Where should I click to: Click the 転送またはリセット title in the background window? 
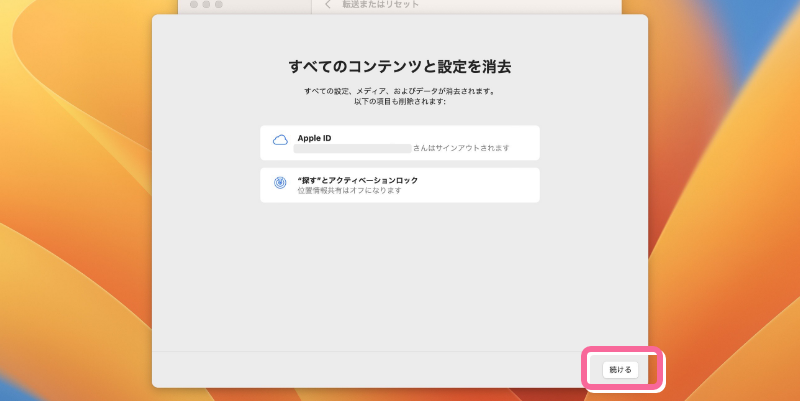tap(381, 5)
